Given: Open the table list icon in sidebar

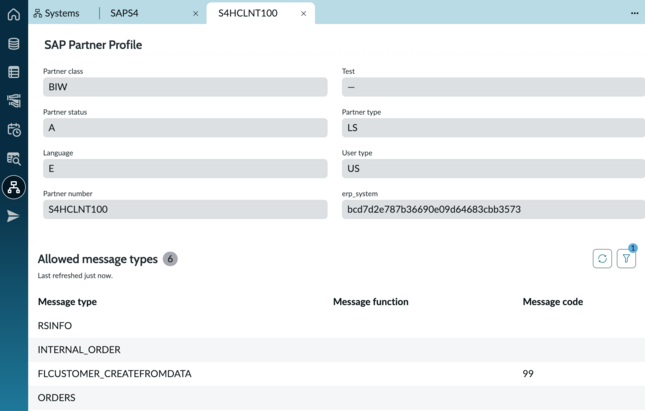Looking at the screenshot, I should 14,72.
